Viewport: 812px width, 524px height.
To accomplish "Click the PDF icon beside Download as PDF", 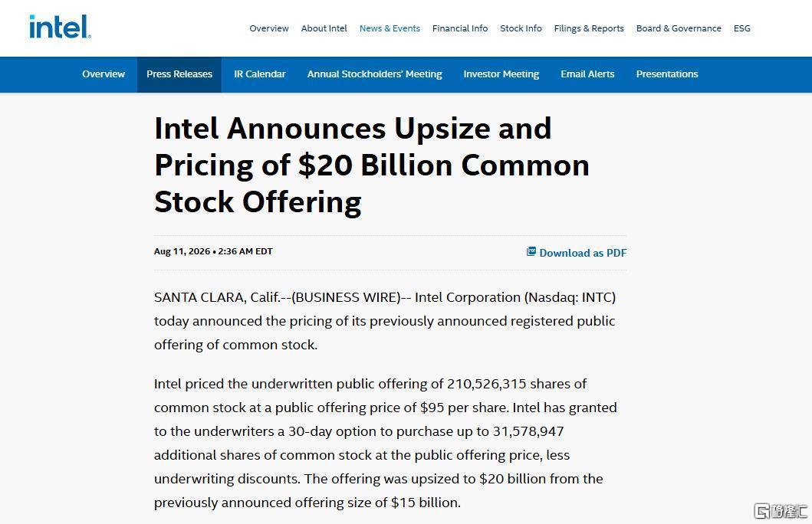I will (x=531, y=251).
